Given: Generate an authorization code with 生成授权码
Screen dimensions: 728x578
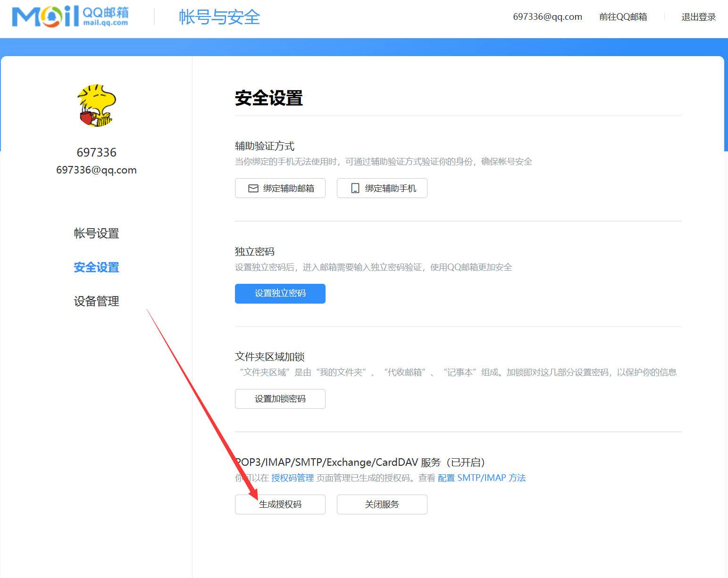Looking at the screenshot, I should click(280, 504).
